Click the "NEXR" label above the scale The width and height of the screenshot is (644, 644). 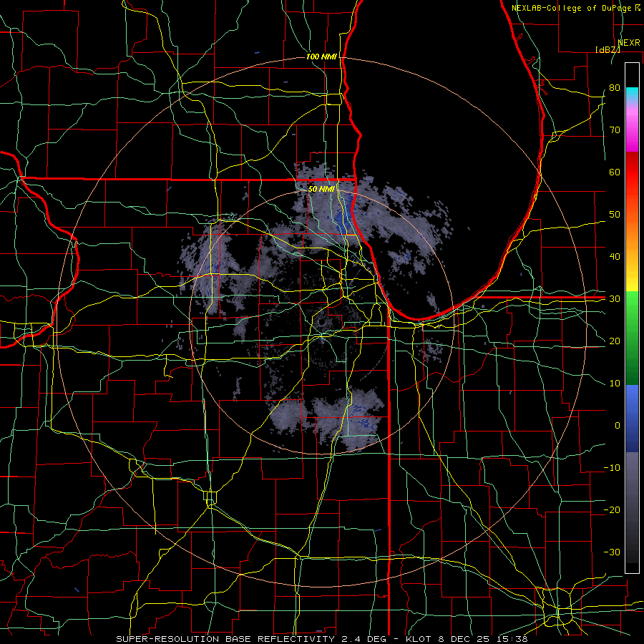point(629,43)
